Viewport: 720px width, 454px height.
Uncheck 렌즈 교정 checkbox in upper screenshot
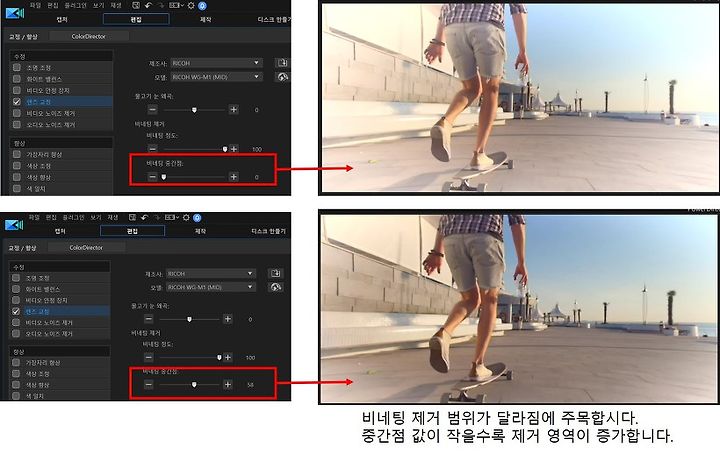point(17,101)
